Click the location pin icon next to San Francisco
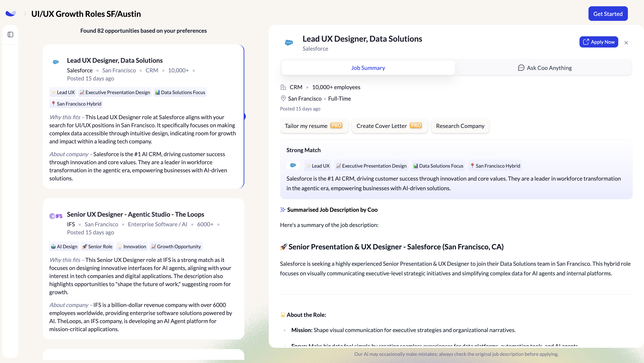The height and width of the screenshot is (363, 644). pyautogui.click(x=283, y=98)
